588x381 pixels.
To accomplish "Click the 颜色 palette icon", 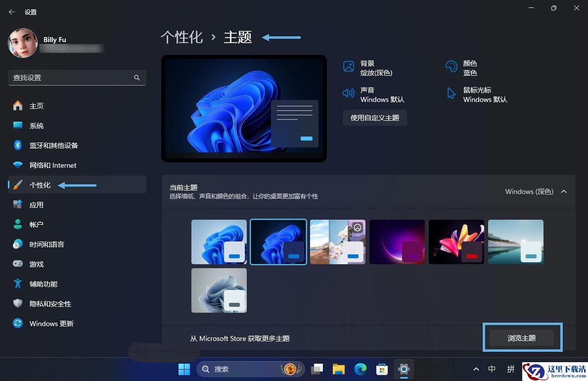I will pyautogui.click(x=452, y=66).
